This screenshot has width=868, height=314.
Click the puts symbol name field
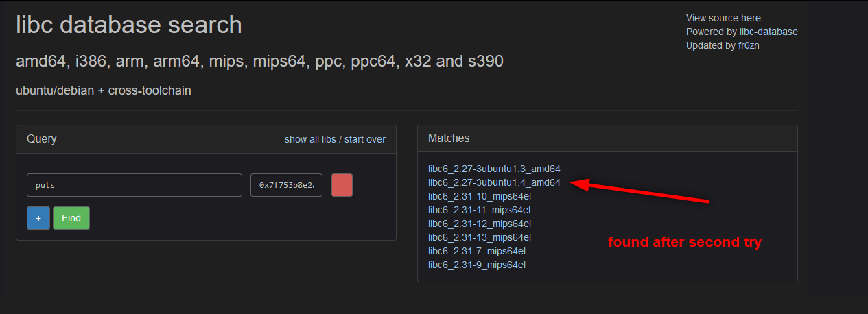[x=134, y=185]
